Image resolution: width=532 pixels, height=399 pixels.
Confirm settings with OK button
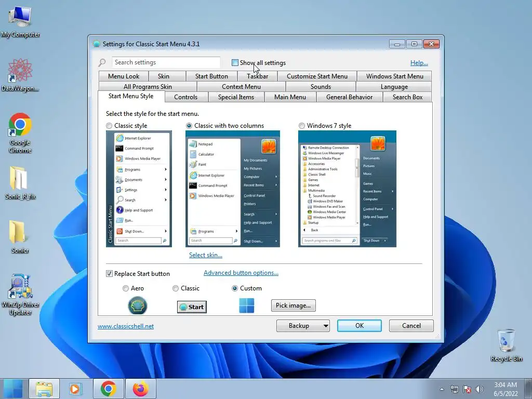[360, 326]
